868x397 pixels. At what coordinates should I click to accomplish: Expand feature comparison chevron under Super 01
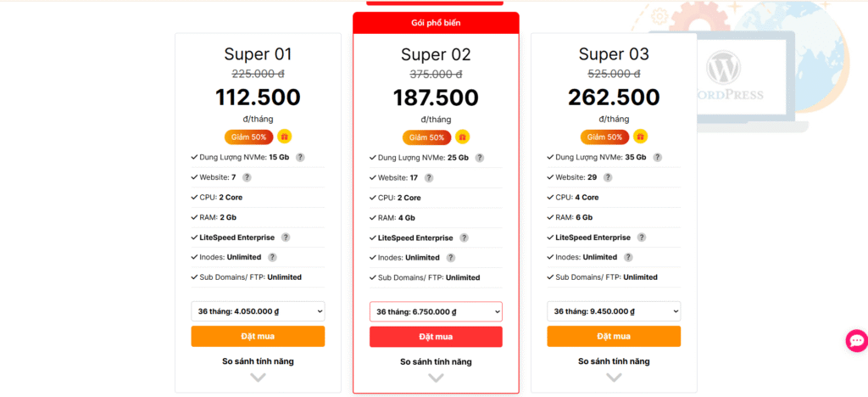(x=258, y=377)
